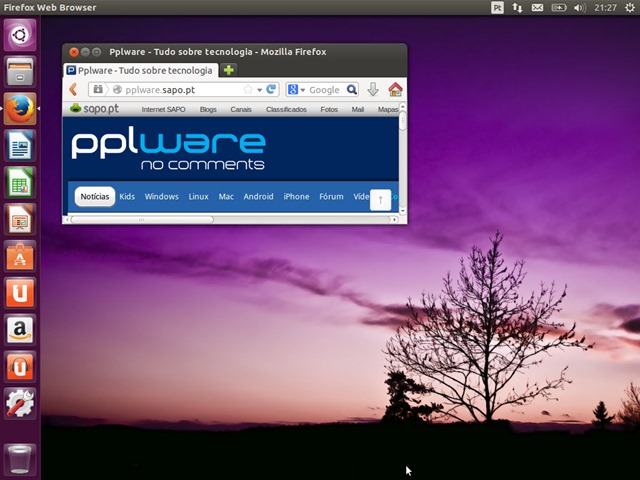Screen dimensions: 640x480
Task: Click the search magnifier in Google box
Action: 352,89
